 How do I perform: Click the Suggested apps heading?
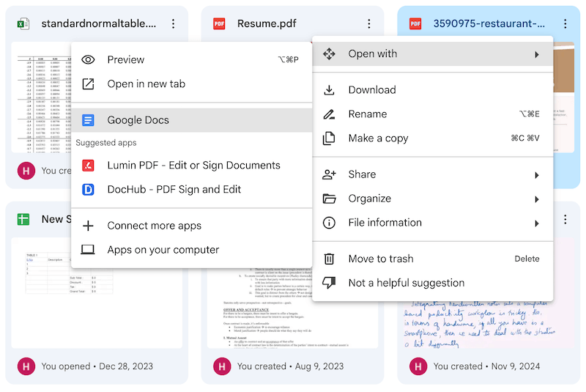tap(106, 143)
